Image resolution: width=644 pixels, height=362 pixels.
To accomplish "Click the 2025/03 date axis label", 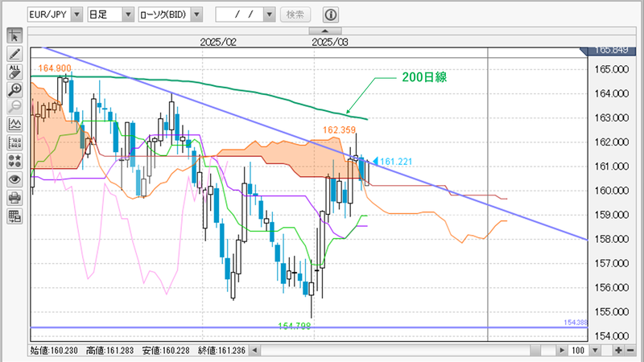I will coord(330,42).
